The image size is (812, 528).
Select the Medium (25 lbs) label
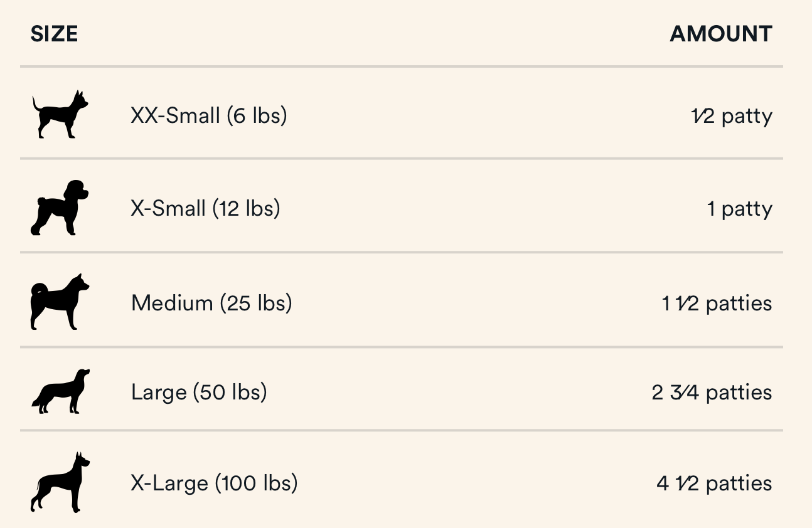pyautogui.click(x=211, y=304)
